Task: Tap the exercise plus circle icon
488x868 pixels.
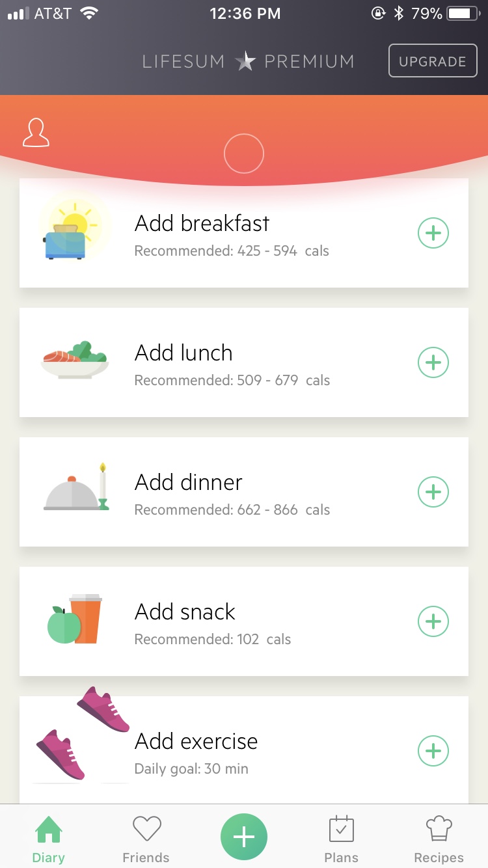Action: 433,751
